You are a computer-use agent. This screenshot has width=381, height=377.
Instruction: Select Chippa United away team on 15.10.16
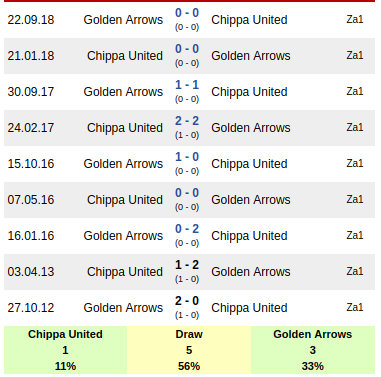tap(249, 164)
